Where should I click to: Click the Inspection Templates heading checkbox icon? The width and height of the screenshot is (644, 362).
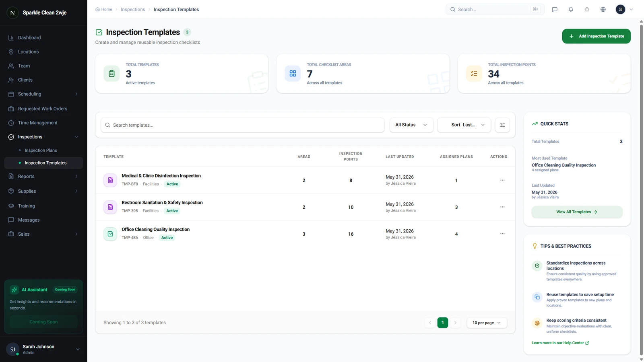click(99, 32)
